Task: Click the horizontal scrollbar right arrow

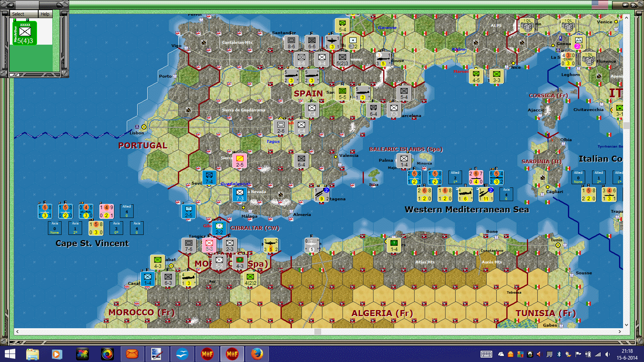Action: pyautogui.click(x=620, y=331)
